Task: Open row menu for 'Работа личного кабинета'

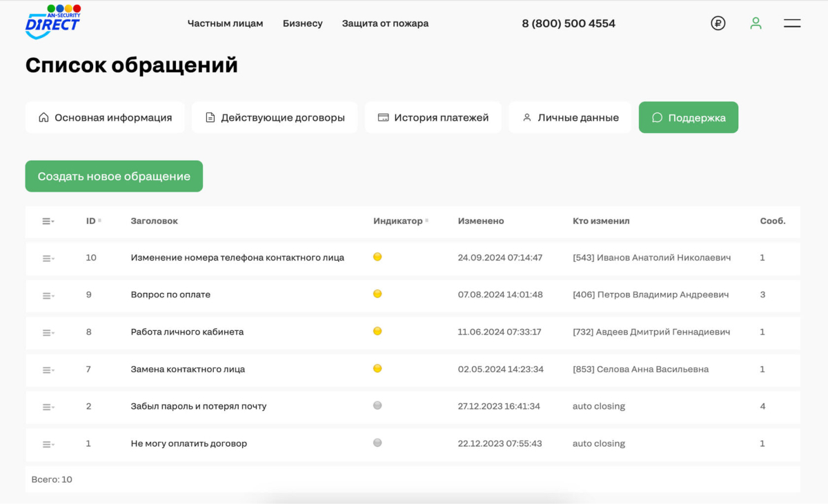Action: pyautogui.click(x=48, y=333)
